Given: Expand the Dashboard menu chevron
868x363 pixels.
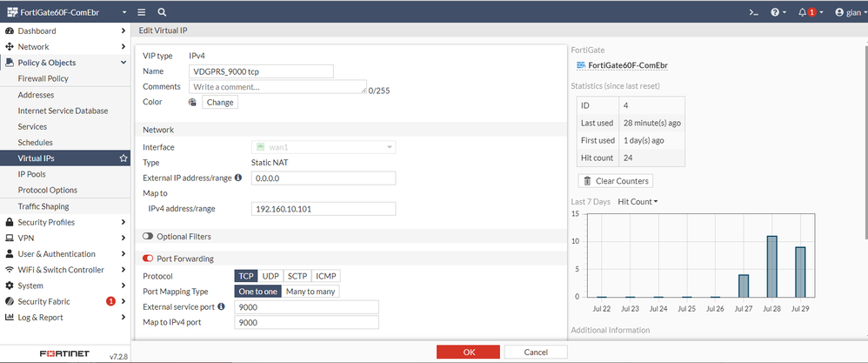Looking at the screenshot, I should pyautogui.click(x=124, y=31).
